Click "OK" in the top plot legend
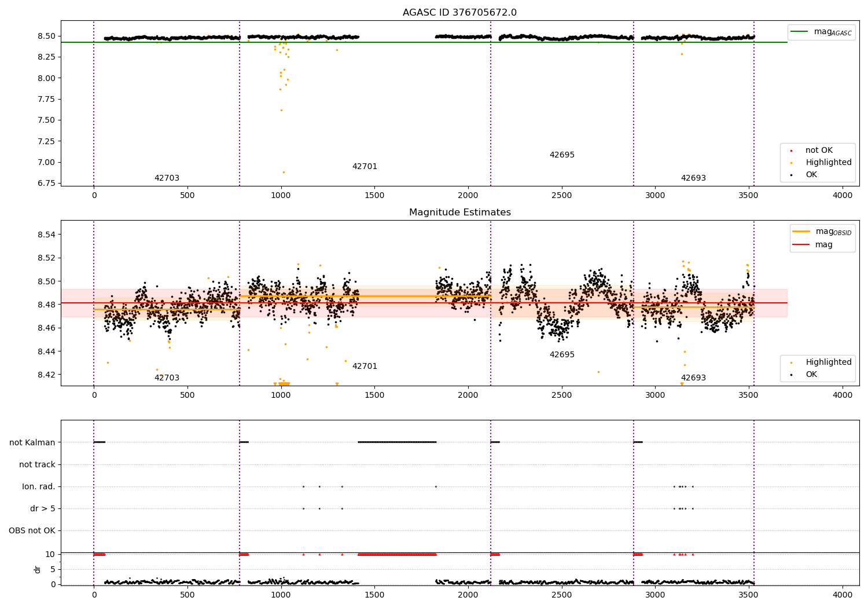Image resolution: width=868 pixels, height=608 pixels. coord(811,175)
